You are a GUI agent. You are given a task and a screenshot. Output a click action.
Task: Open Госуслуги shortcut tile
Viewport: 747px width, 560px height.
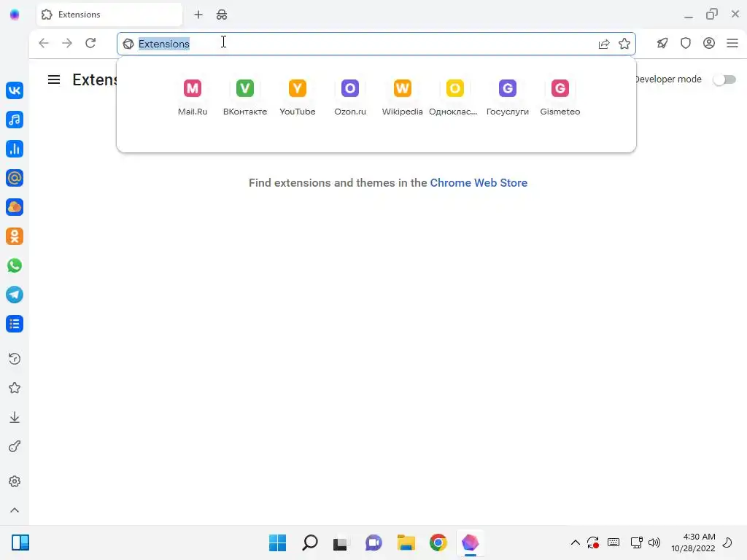tap(508, 97)
